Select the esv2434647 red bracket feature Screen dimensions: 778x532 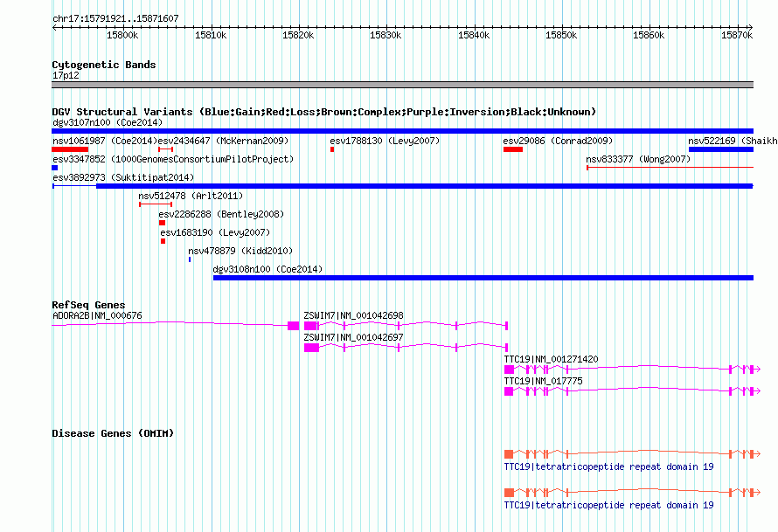(x=166, y=149)
